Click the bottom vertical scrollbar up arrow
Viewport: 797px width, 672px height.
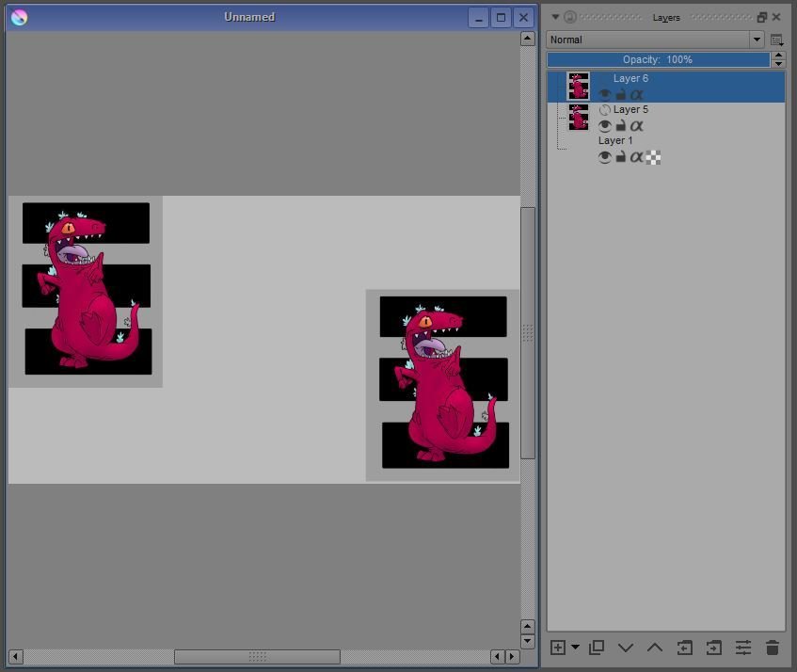(x=528, y=626)
